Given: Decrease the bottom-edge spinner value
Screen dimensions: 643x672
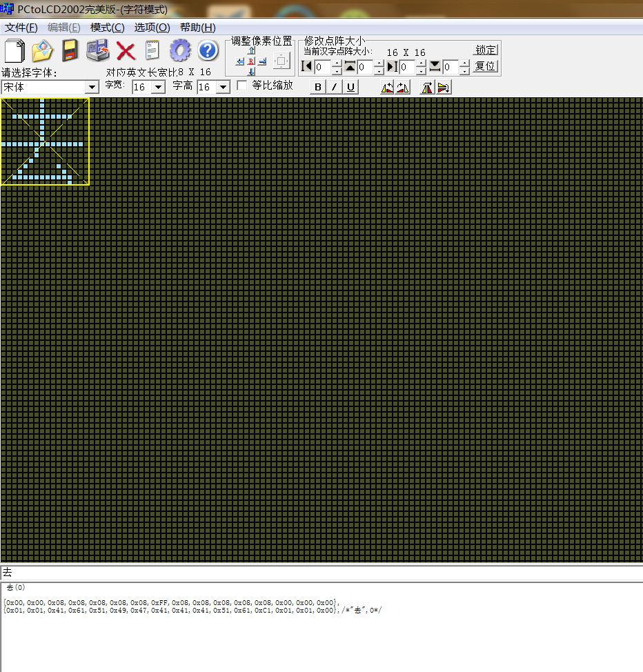Looking at the screenshot, I should [x=464, y=70].
